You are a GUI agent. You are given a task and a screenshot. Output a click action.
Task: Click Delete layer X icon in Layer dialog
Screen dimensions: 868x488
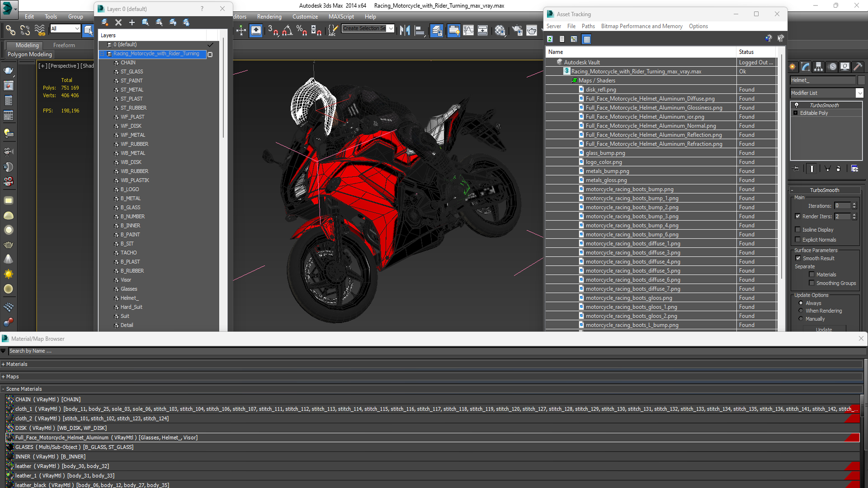[118, 22]
